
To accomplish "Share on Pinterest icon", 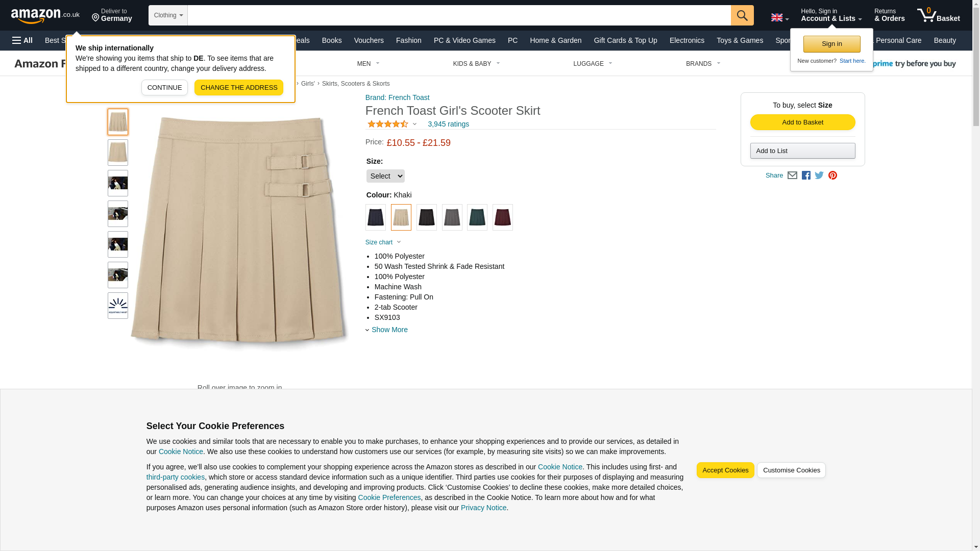I will pos(832,176).
